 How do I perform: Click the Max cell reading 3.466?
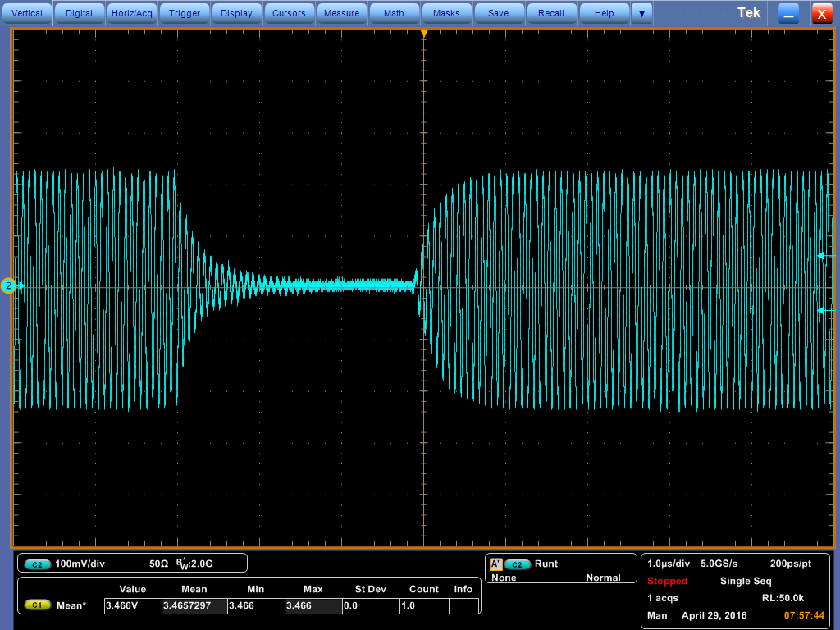(x=313, y=606)
